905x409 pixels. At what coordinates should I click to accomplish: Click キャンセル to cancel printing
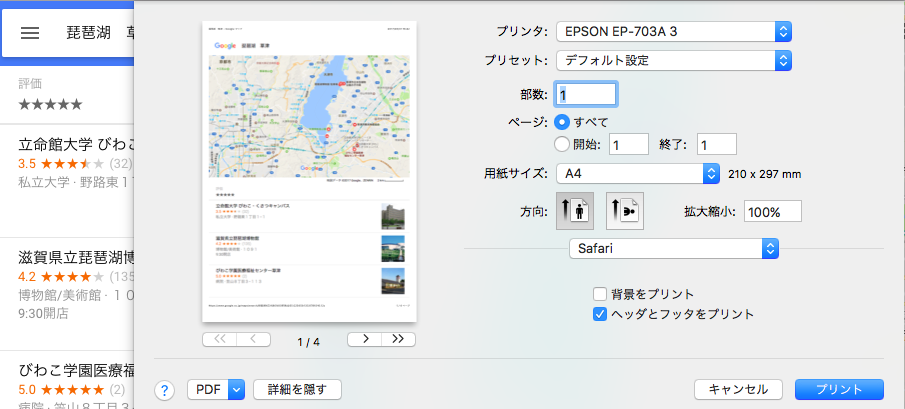738,389
